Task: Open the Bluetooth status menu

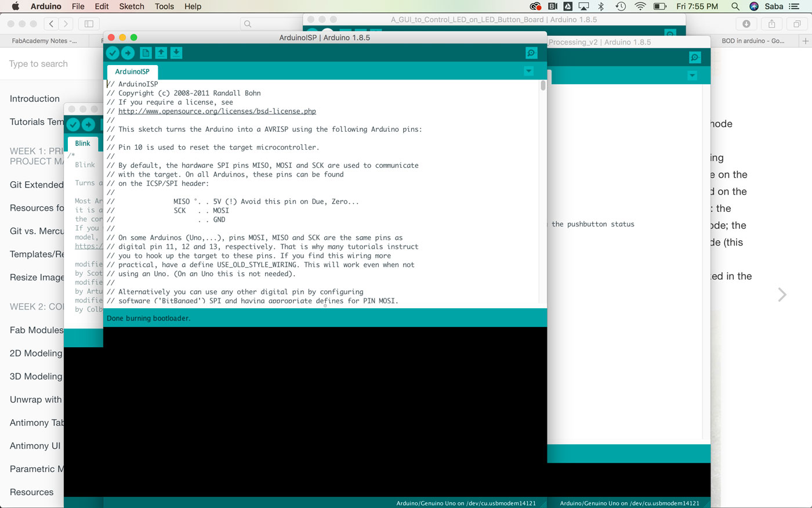Action: point(601,6)
